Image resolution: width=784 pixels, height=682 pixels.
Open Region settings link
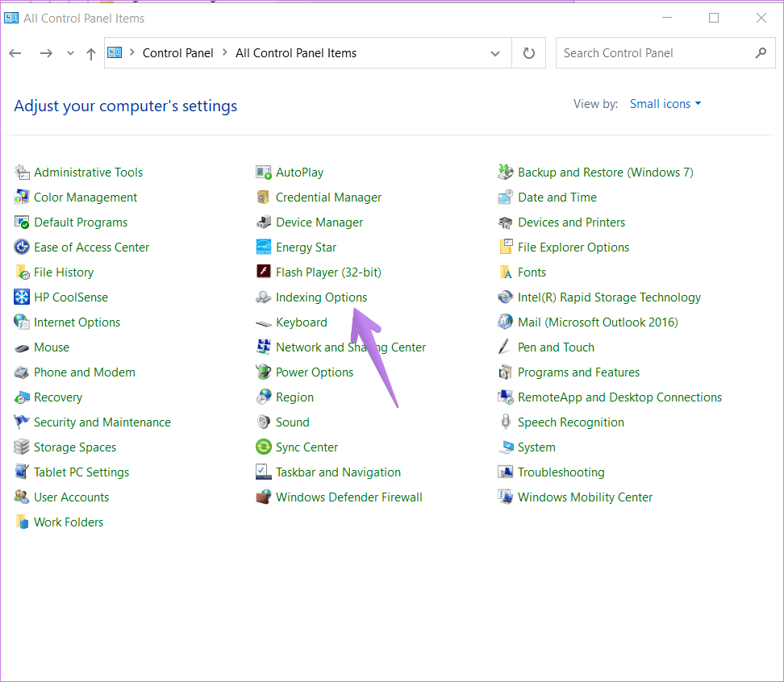click(x=294, y=397)
